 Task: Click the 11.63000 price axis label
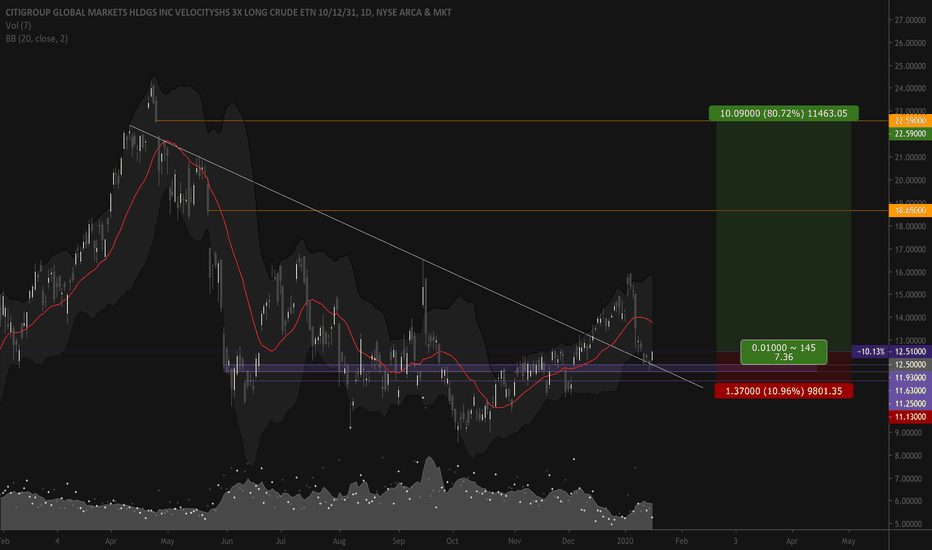pyautogui.click(x=910, y=391)
